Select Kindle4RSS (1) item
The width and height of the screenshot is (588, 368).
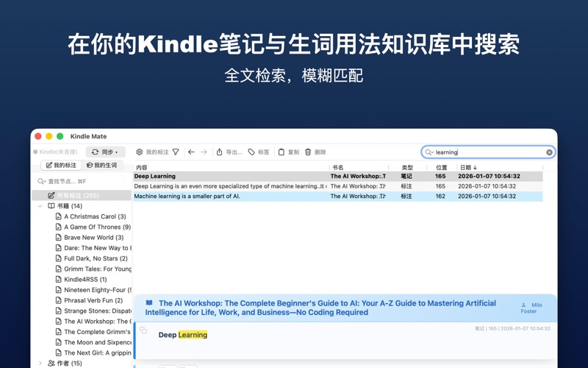(x=85, y=280)
